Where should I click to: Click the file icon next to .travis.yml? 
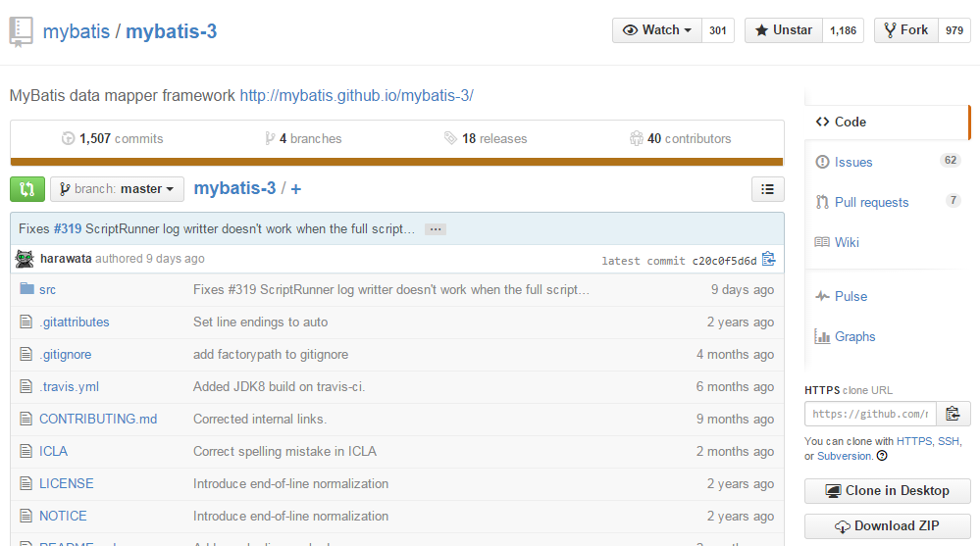click(26, 386)
